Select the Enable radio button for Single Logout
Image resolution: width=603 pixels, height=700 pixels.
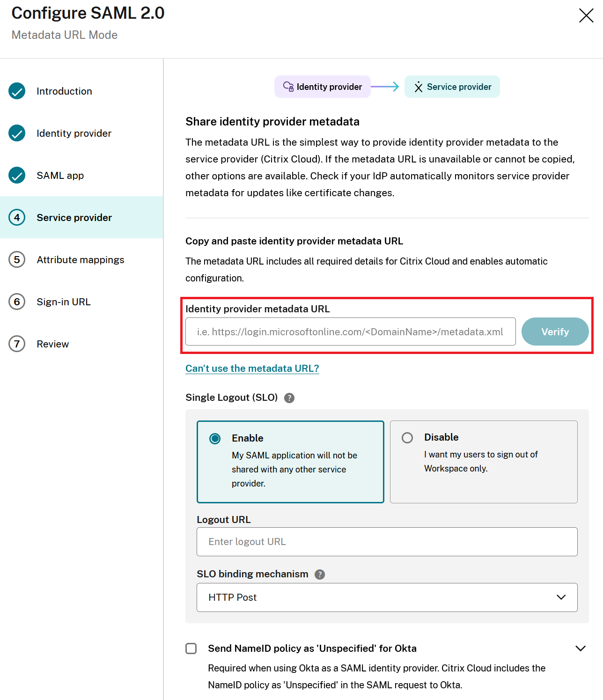(x=215, y=438)
